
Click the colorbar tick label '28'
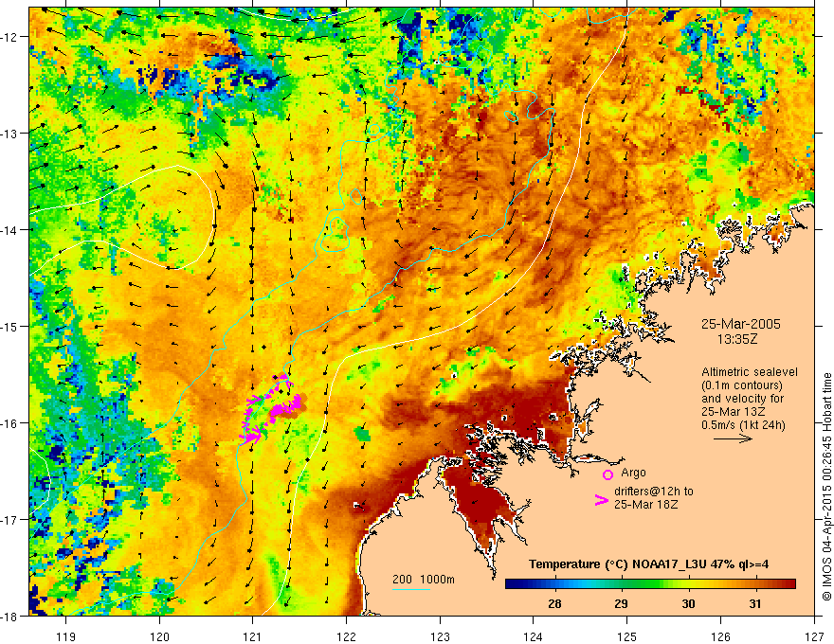pos(554,603)
